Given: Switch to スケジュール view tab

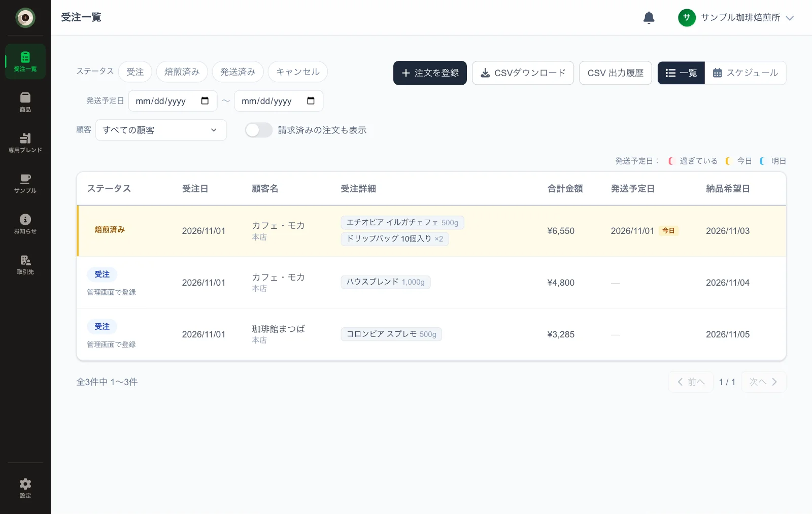Looking at the screenshot, I should pos(746,73).
